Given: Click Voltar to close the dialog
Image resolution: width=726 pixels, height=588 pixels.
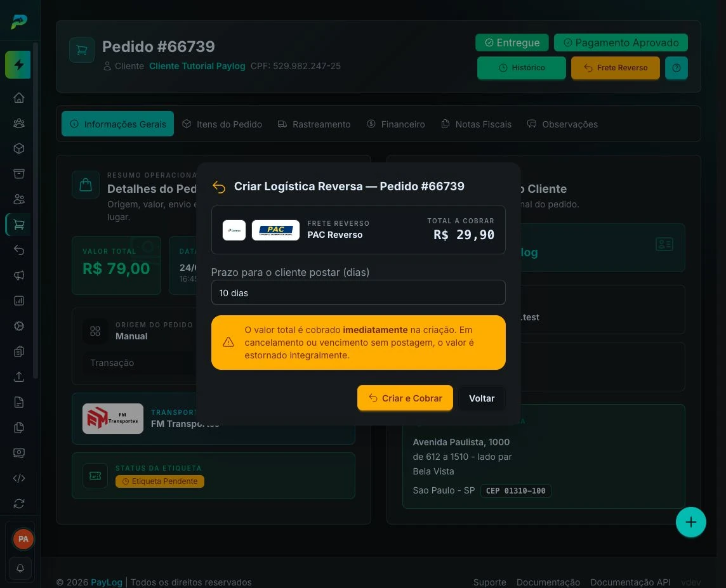Looking at the screenshot, I should [x=482, y=398].
